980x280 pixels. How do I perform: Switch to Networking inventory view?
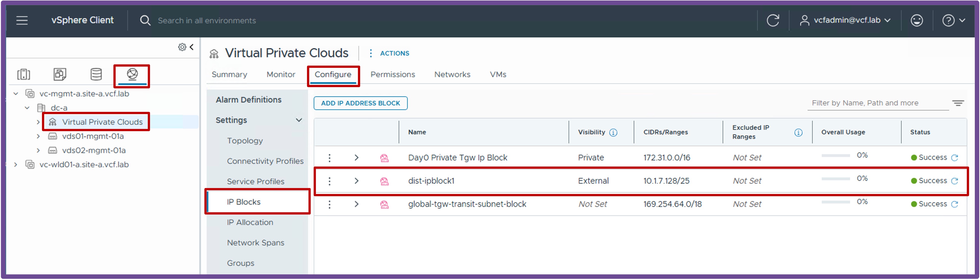132,74
